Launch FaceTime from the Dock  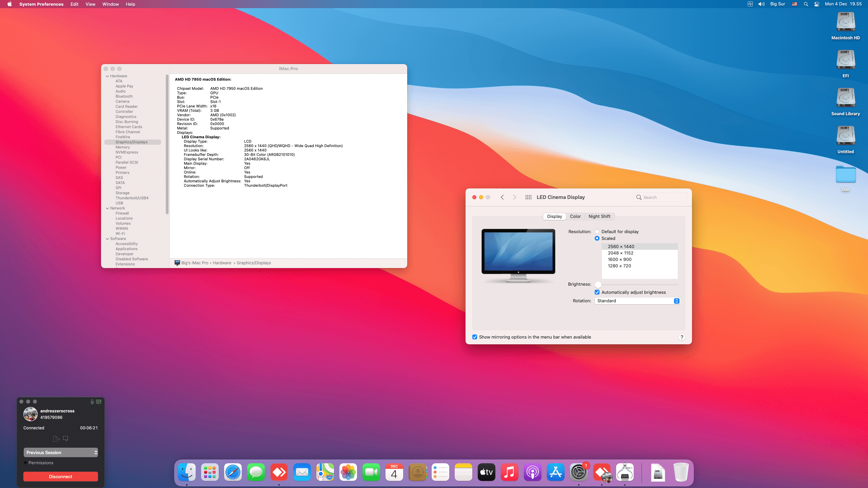371,472
